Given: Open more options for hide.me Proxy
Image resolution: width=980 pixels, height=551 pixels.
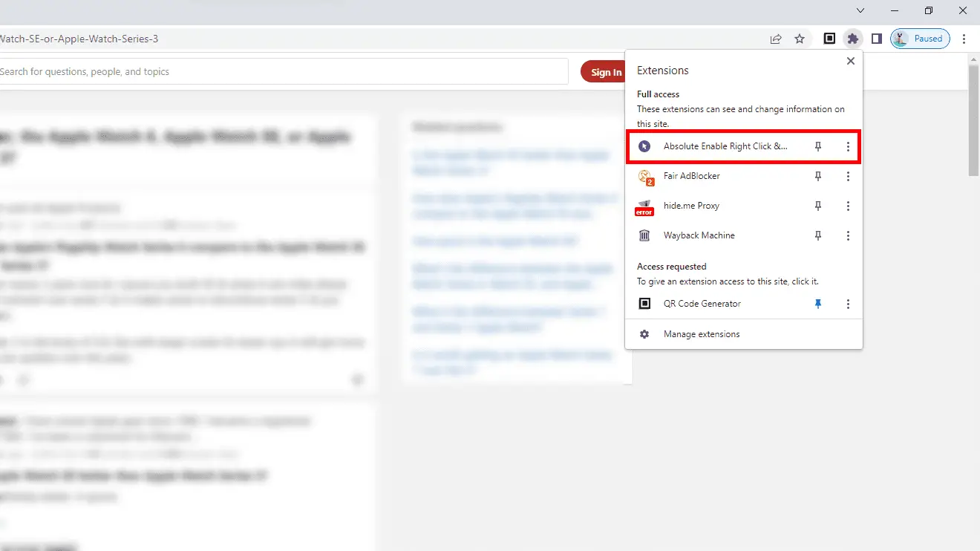Looking at the screenshot, I should click(x=848, y=206).
